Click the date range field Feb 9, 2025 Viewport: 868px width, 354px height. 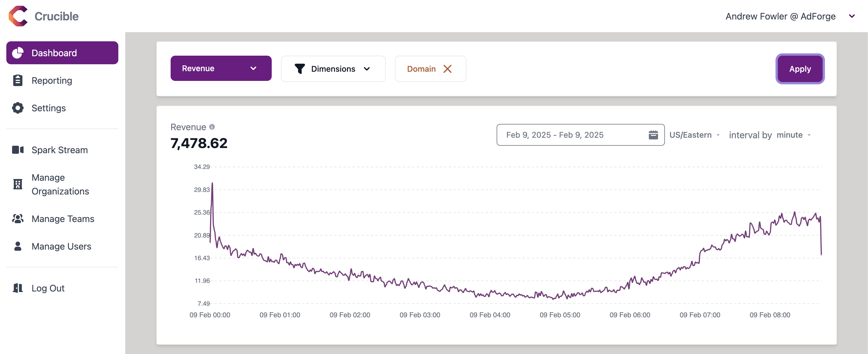555,135
